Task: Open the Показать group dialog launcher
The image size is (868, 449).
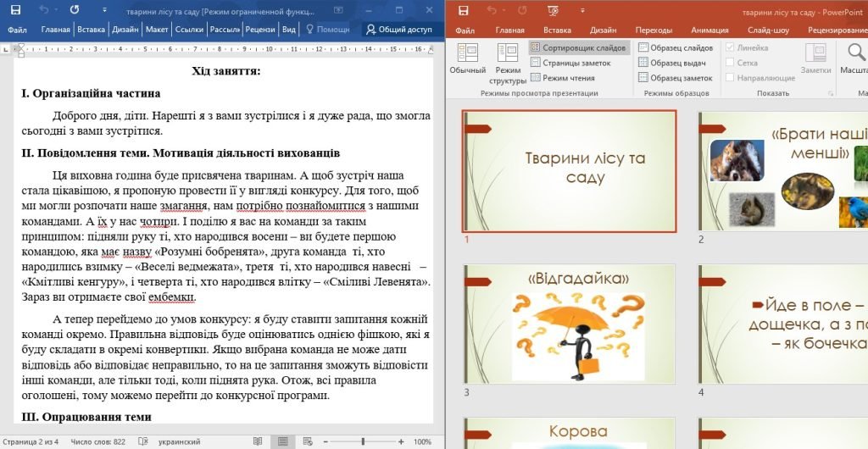Action: coord(830,94)
